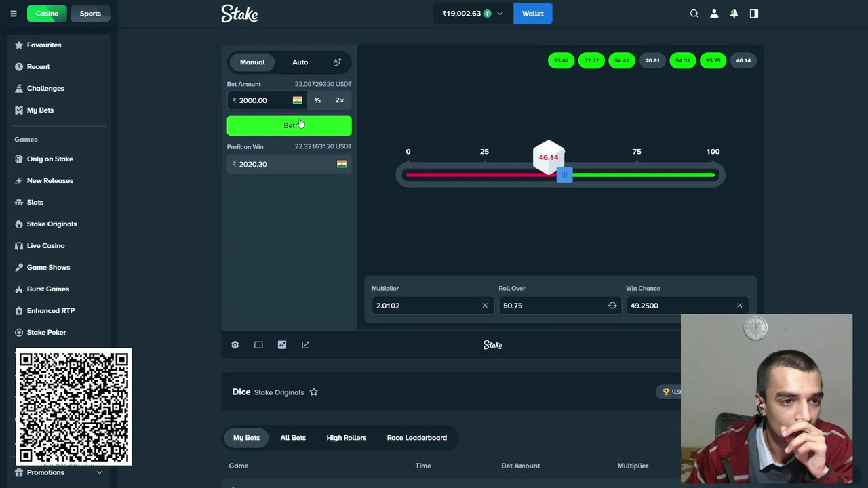Expand the balance currency dropdown
Screen dimensions: 868x488
tap(500, 14)
